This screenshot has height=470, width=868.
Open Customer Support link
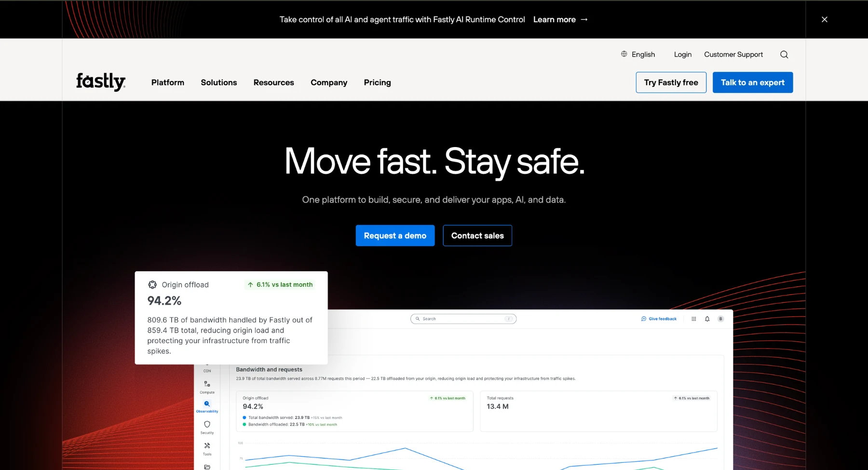point(733,54)
